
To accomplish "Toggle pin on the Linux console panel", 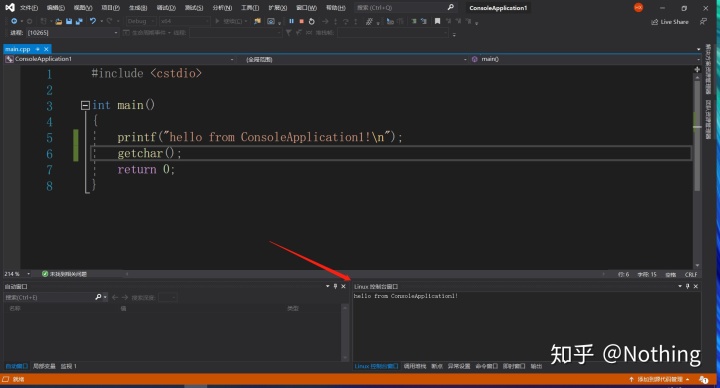I will click(687, 286).
